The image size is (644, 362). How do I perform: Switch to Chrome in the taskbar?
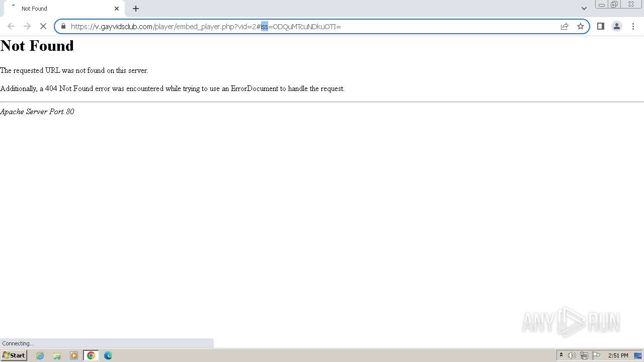tap(91, 355)
